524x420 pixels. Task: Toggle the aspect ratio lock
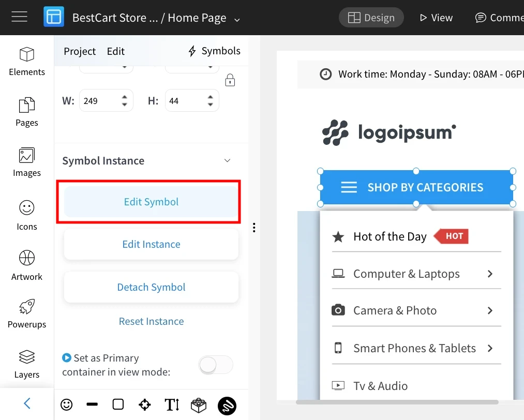click(x=230, y=80)
